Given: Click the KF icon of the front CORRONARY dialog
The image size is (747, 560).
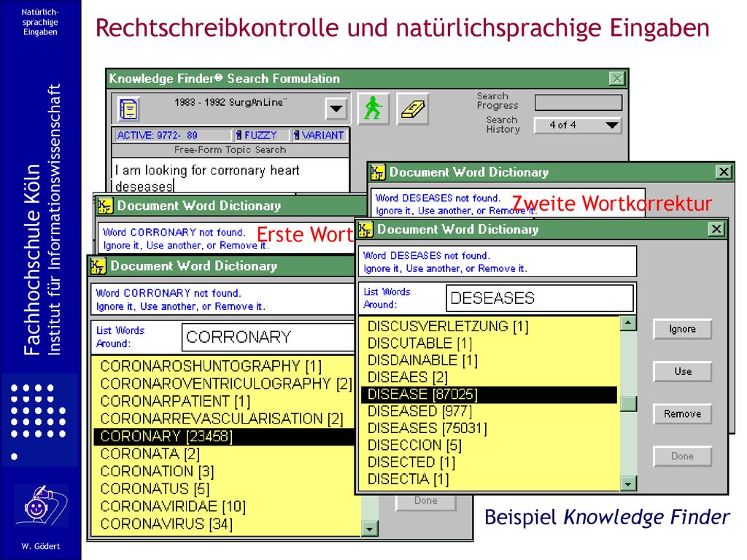Looking at the screenshot, I should click(98, 266).
